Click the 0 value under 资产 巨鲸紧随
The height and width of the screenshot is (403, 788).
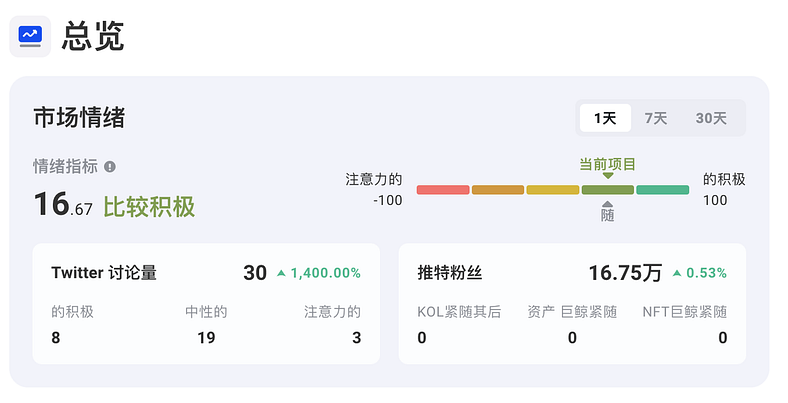(x=572, y=338)
